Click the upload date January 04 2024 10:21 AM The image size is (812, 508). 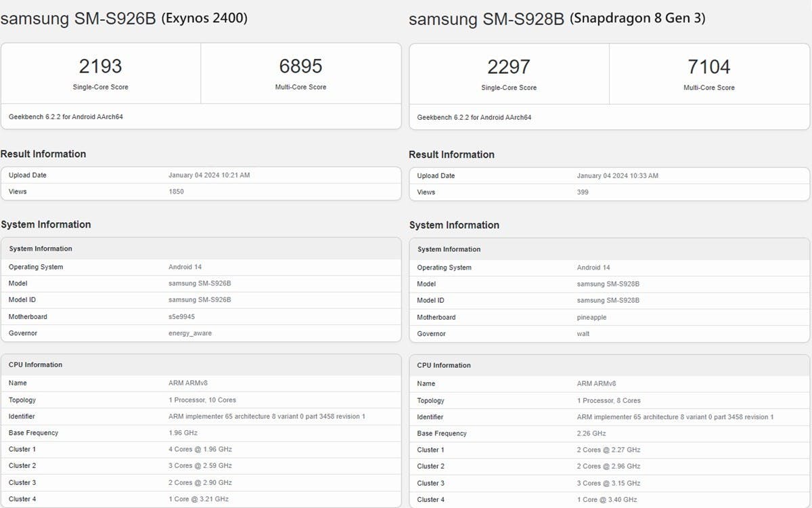209,175
